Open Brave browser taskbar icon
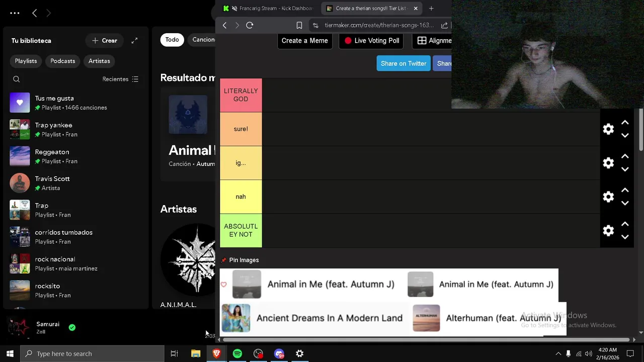 tap(217, 353)
